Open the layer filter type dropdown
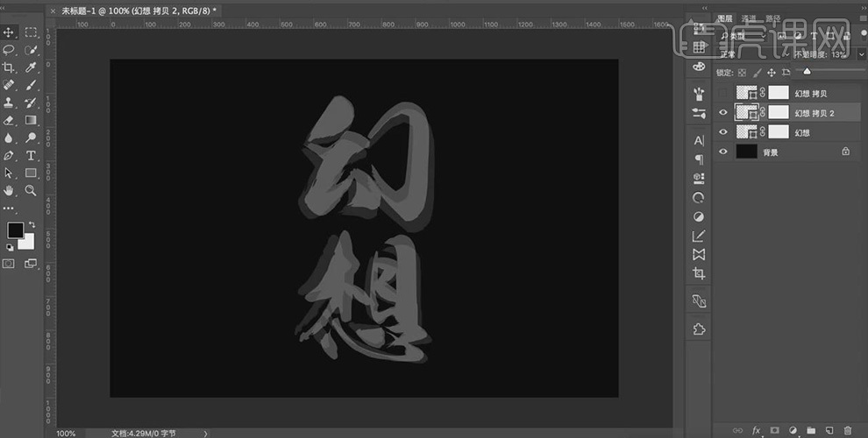 tap(743, 36)
